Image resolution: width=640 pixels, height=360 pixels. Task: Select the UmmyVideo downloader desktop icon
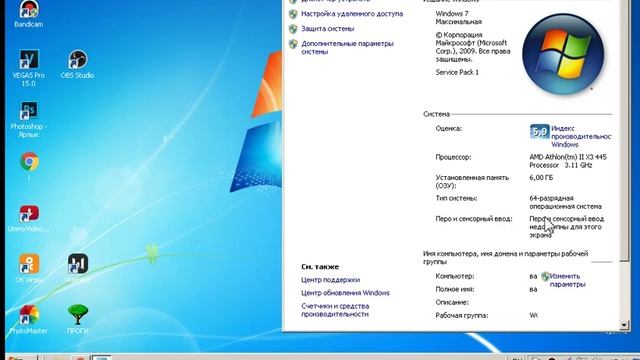tap(29, 218)
